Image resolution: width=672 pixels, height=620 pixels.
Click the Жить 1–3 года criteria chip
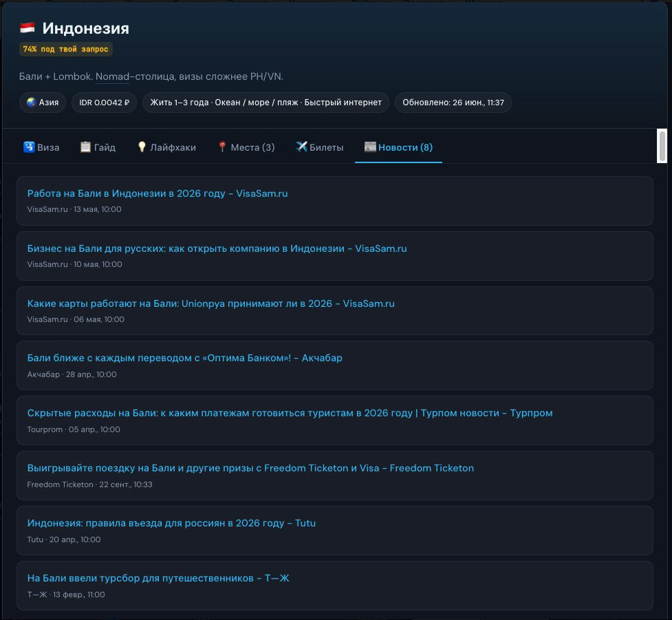pos(265,103)
